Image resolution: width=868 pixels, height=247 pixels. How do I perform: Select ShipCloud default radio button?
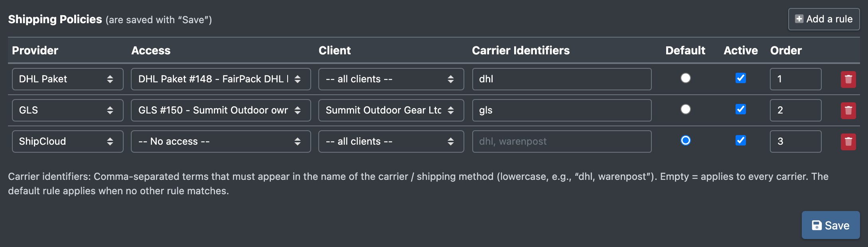tap(685, 140)
